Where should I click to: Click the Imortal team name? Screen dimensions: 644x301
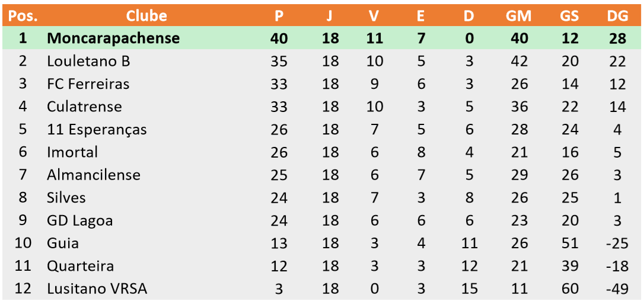pos(72,152)
